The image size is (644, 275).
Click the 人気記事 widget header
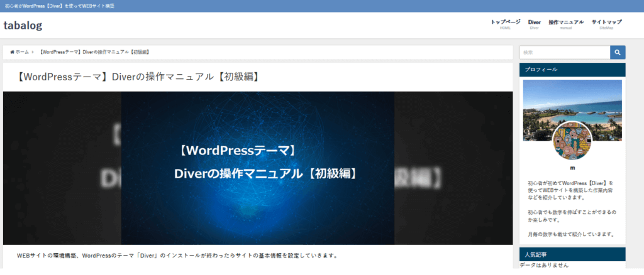pyautogui.click(x=572, y=255)
